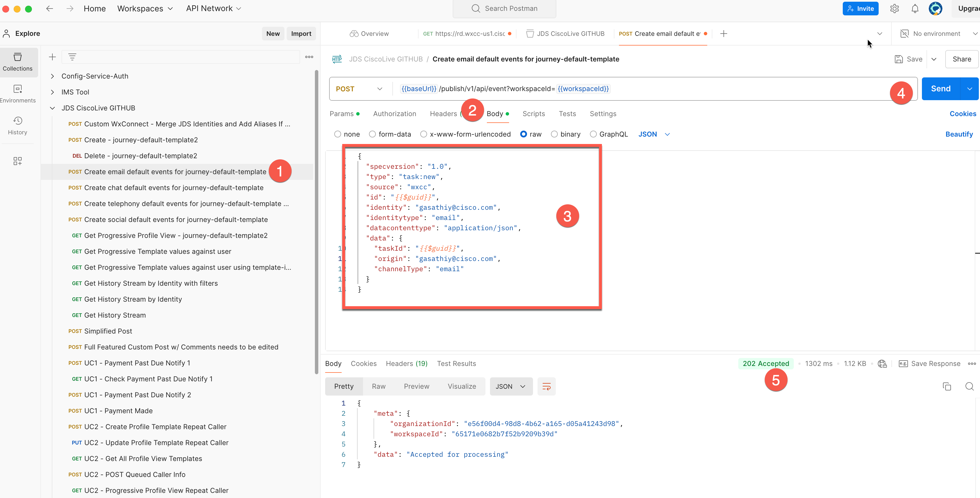Open settings gear icon in header
980x498 pixels.
[894, 8]
